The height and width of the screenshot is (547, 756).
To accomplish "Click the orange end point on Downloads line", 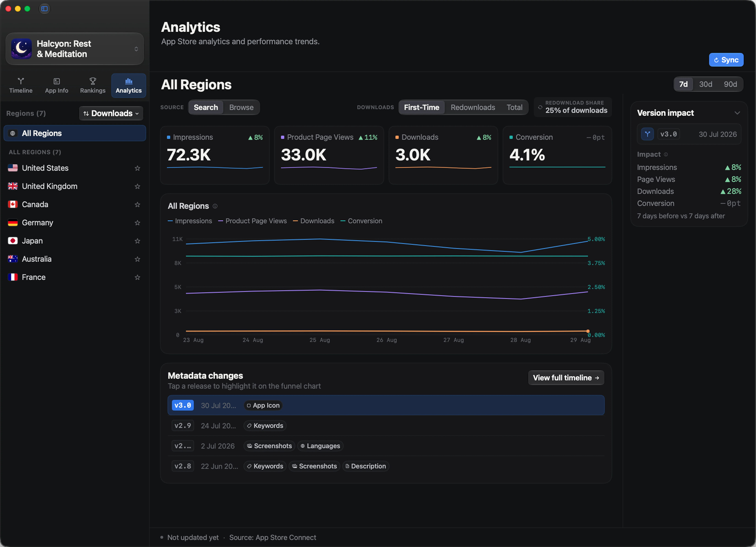I will 588,331.
